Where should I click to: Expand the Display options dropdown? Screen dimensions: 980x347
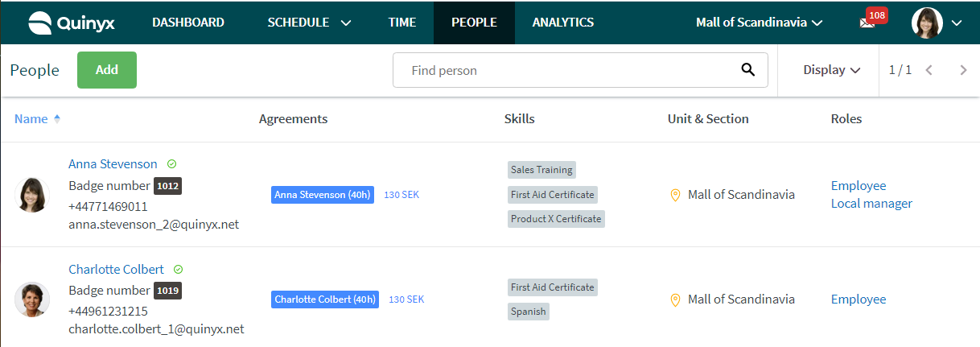click(x=832, y=70)
